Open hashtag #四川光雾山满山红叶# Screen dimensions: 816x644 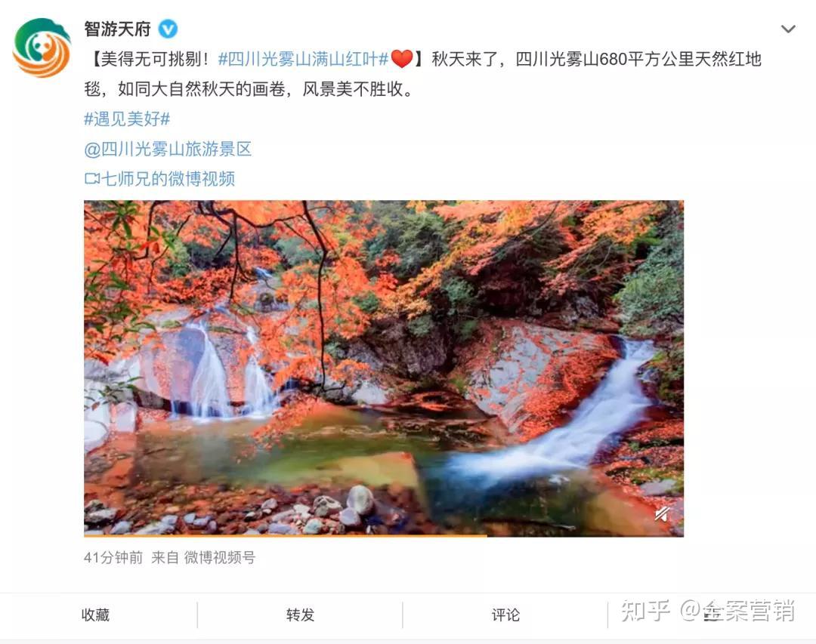tap(304, 60)
